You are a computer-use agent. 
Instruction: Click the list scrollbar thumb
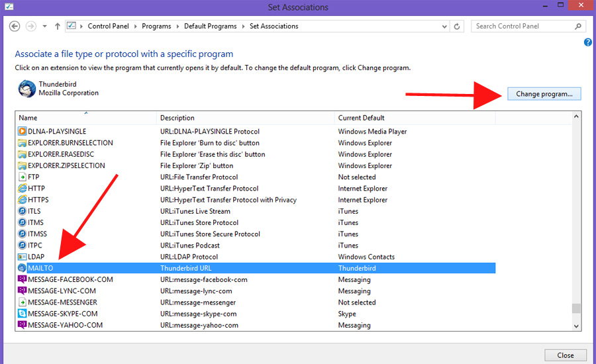coord(576,308)
